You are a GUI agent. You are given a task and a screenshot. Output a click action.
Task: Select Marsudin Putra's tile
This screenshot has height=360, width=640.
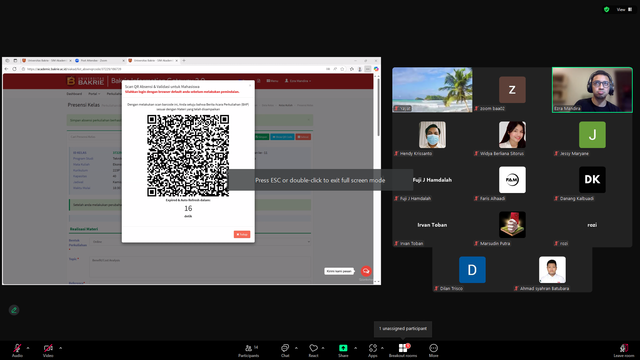512,225
